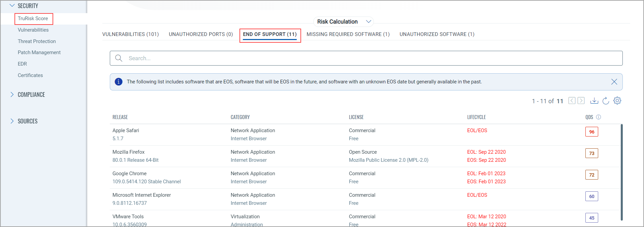Click the QDS info icon
The height and width of the screenshot is (227, 644).
pos(599,117)
